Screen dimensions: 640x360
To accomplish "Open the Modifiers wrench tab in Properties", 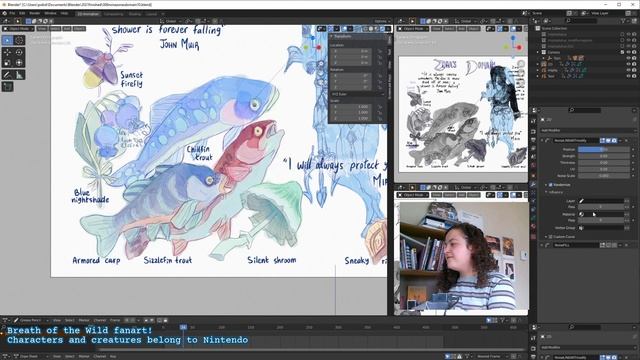I will click(533, 184).
